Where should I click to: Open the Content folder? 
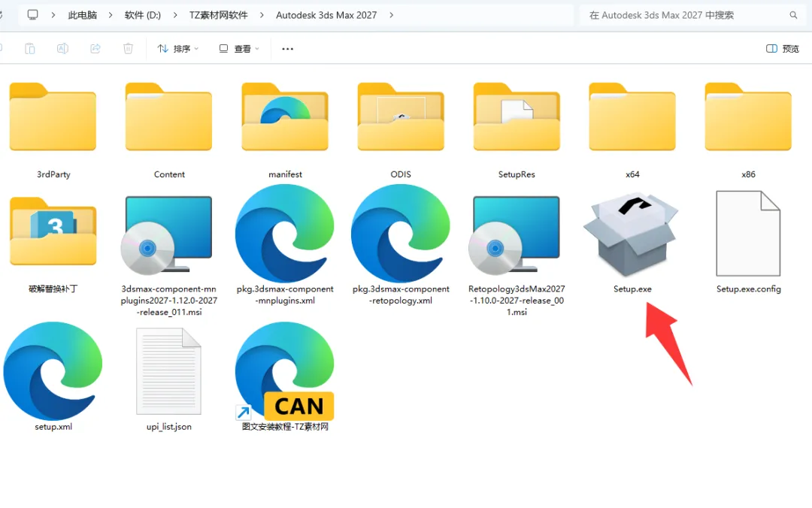coord(169,117)
